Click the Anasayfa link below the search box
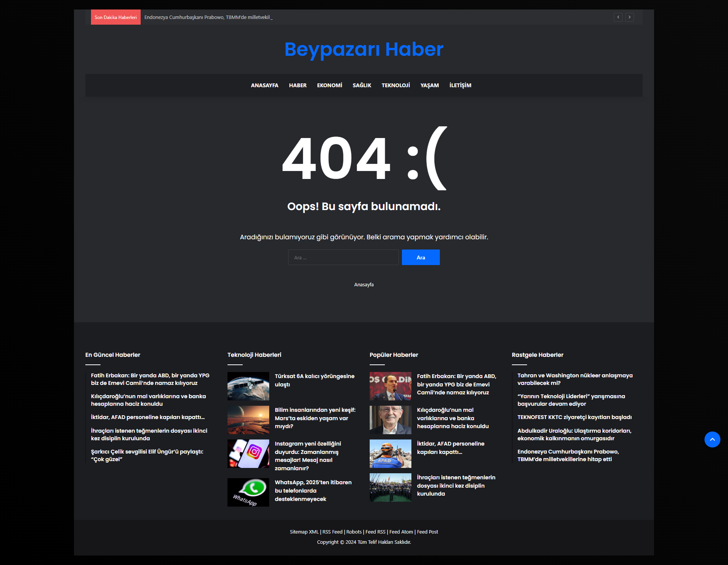The height and width of the screenshot is (565, 728). click(364, 284)
